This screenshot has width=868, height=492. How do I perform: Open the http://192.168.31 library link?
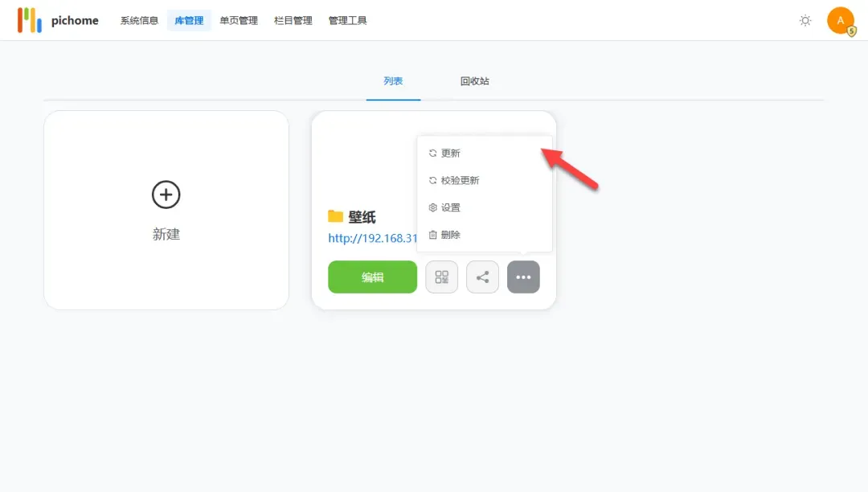(373, 238)
